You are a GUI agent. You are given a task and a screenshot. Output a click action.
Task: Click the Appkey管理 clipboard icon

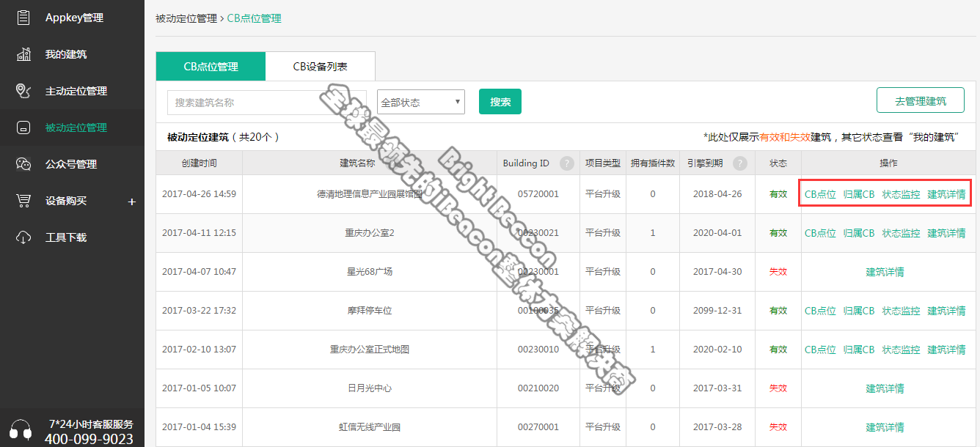click(x=23, y=18)
